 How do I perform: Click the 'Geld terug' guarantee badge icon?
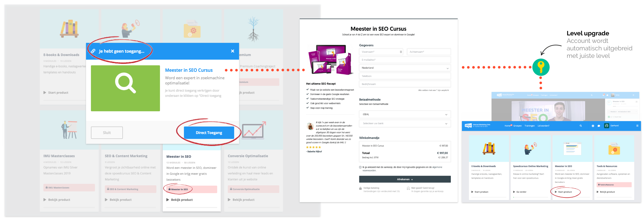(x=408, y=188)
